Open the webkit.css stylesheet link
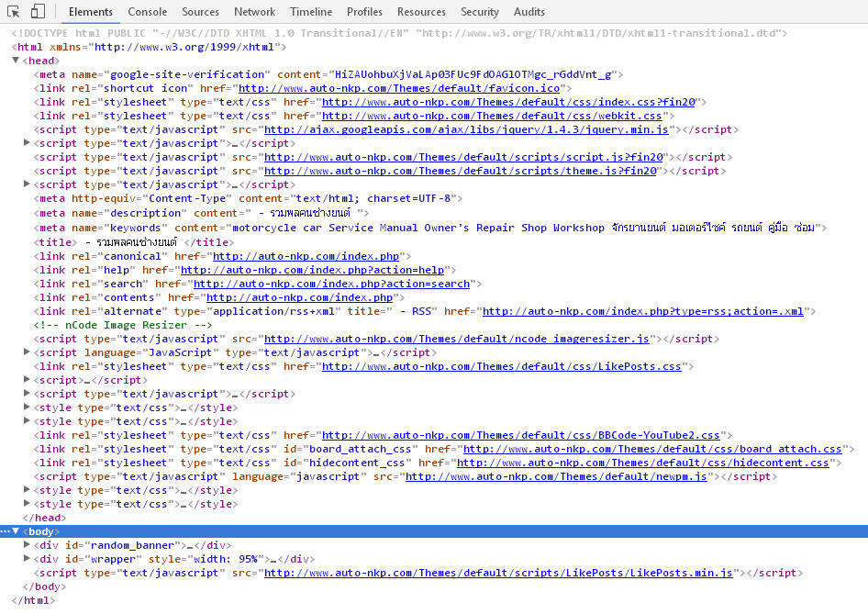 (492, 116)
